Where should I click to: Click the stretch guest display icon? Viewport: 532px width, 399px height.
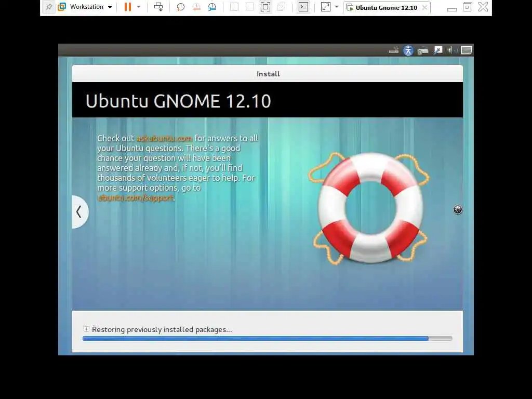pyautogui.click(x=326, y=7)
